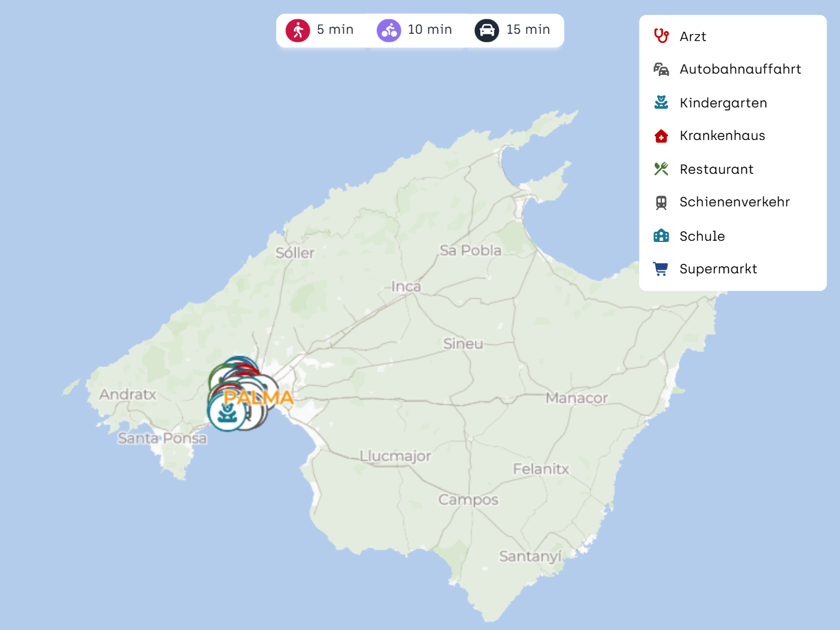Click the Santanyí town label
This screenshot has width=840, height=630.
coord(530,556)
